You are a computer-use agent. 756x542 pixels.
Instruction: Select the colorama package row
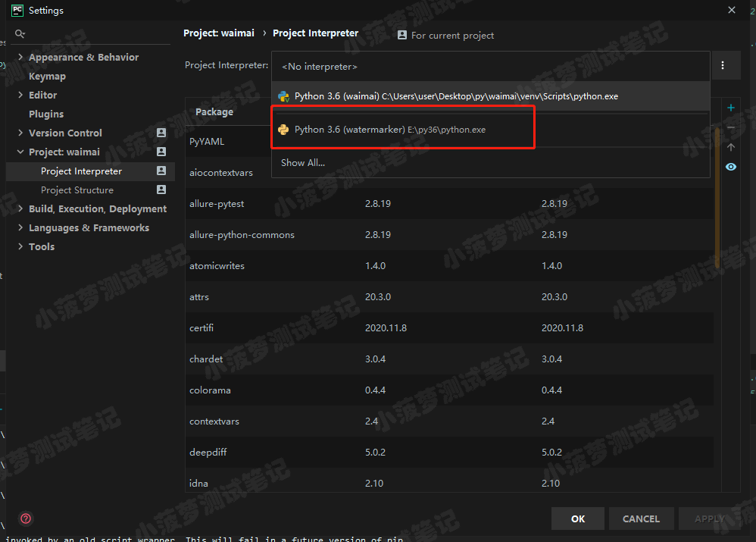449,390
